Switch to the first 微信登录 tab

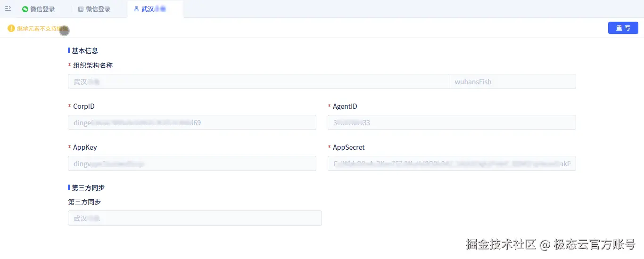coord(42,9)
